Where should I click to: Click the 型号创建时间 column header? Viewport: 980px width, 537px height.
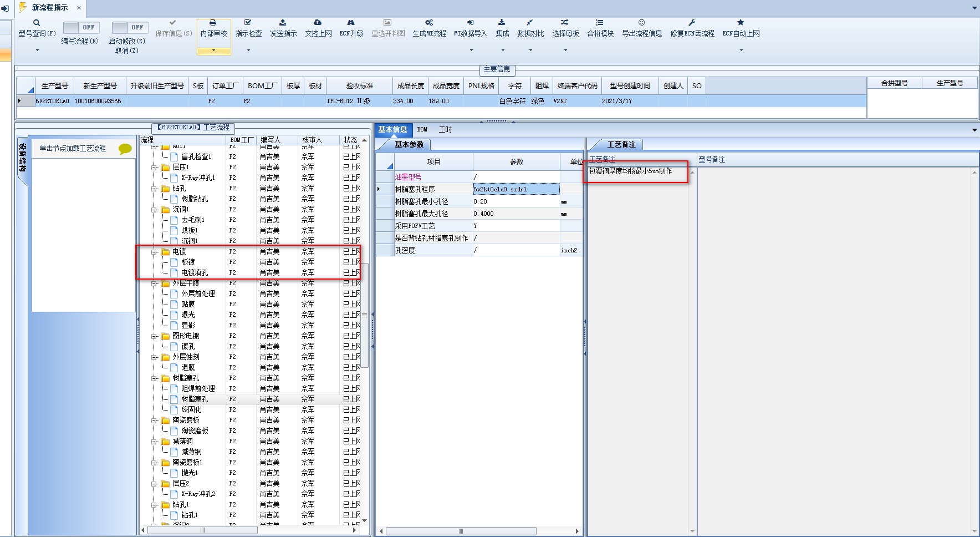coord(630,85)
